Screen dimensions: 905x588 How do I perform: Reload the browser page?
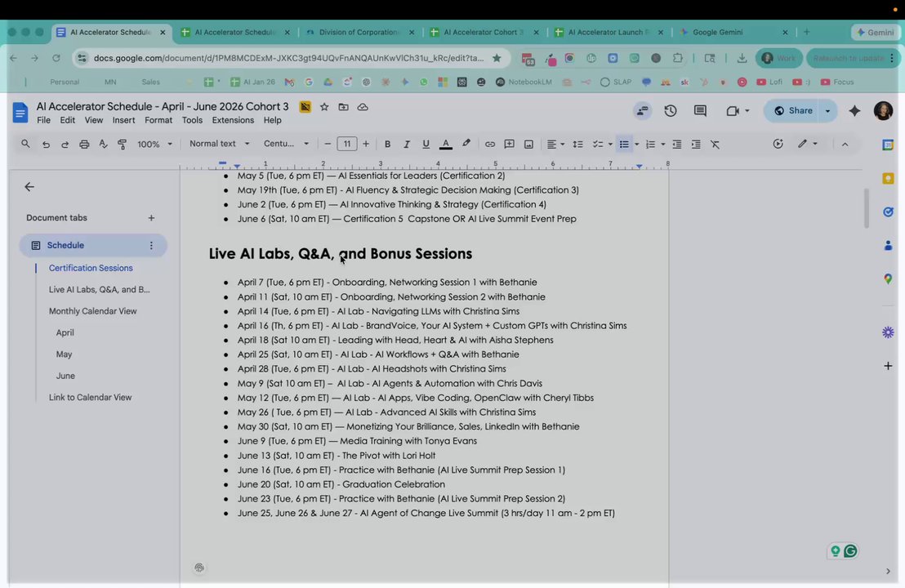click(x=56, y=58)
